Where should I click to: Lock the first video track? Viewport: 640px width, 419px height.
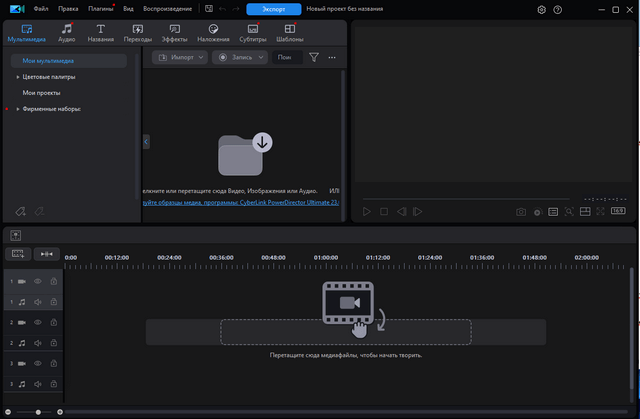pos(52,282)
